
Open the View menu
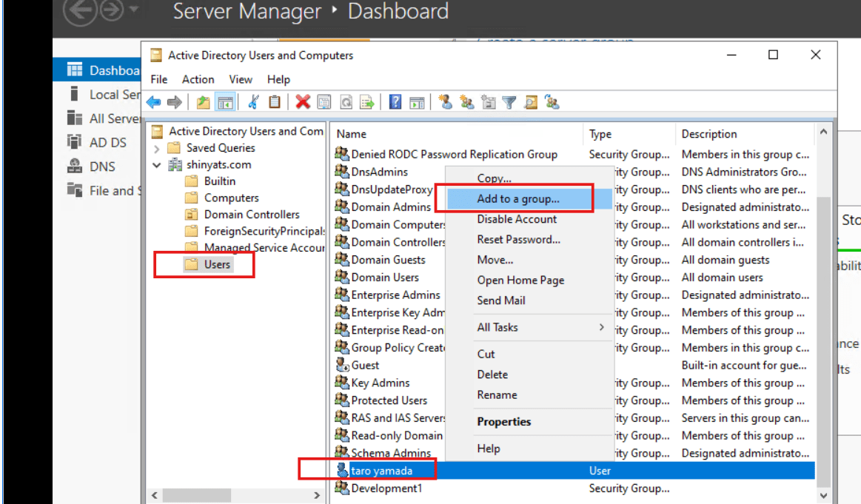pyautogui.click(x=241, y=80)
